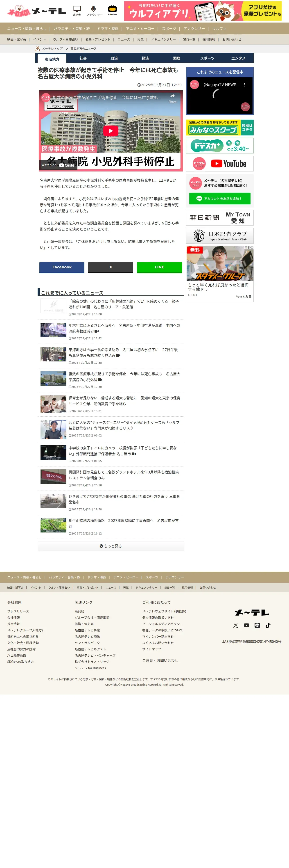
Task: Open 個人情報の取扱い方針 footer link
Action: [x=158, y=618]
